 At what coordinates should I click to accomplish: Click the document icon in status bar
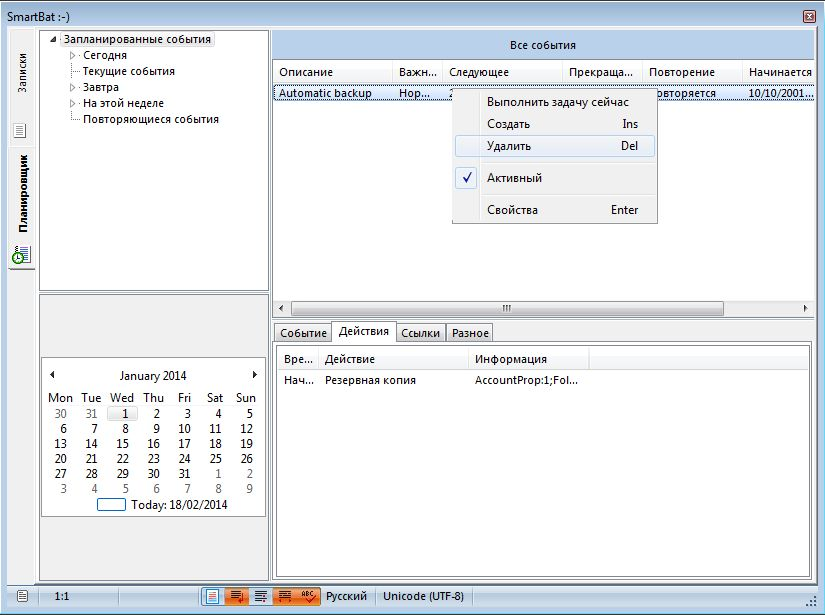click(x=22, y=596)
